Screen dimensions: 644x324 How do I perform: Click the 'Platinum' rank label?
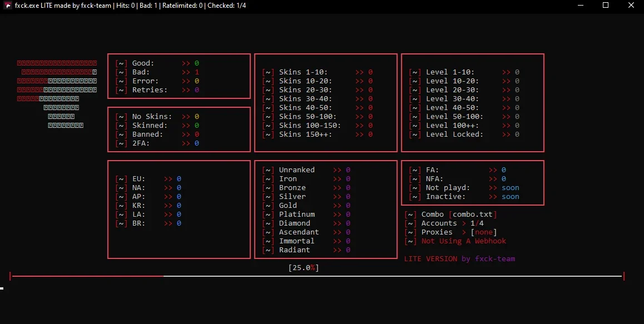[297, 215]
